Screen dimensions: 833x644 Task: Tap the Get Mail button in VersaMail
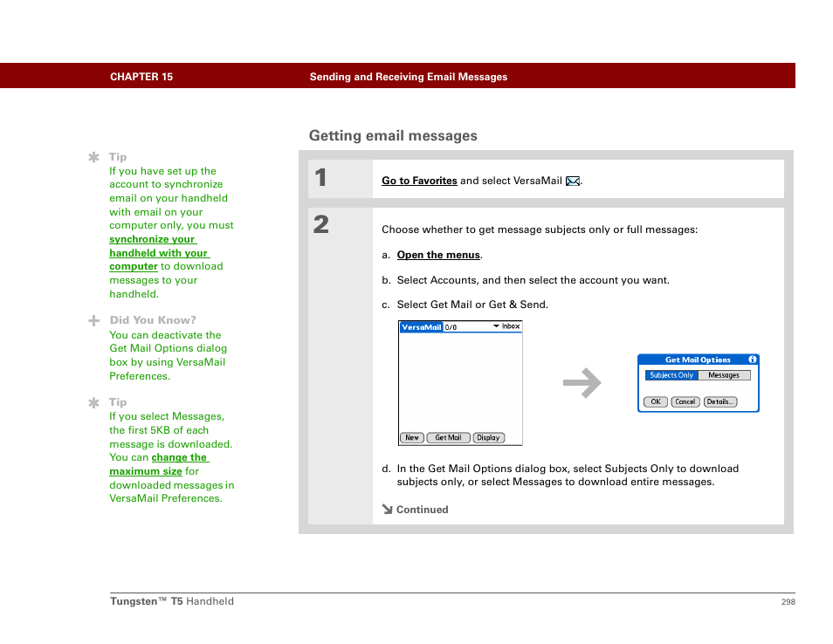point(448,437)
